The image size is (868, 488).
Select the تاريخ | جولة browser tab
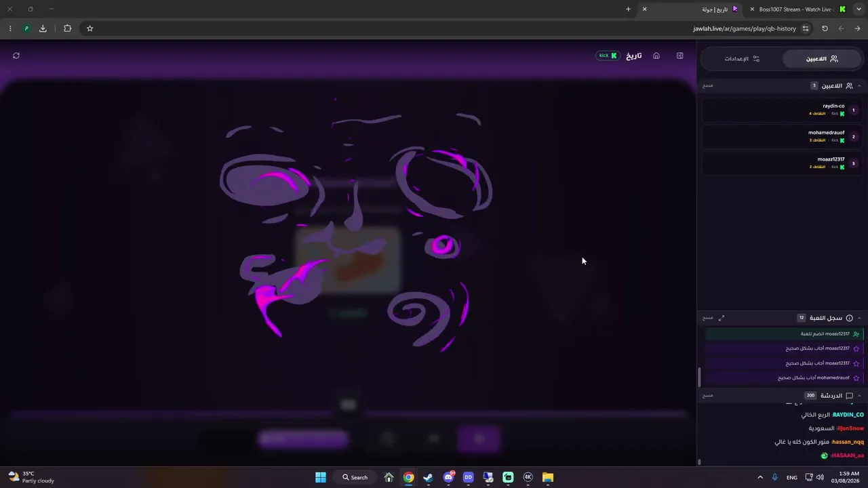tap(692, 9)
